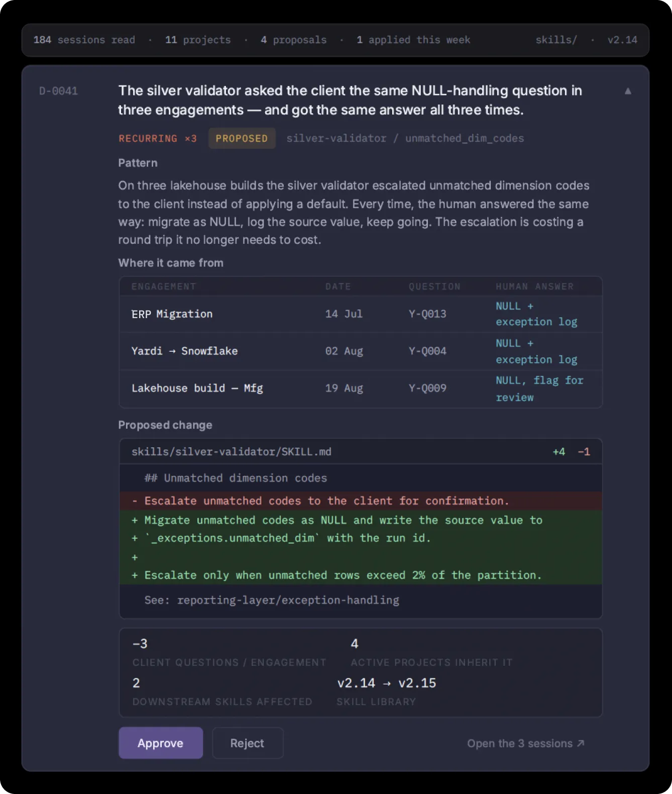Click the 14 Jul date cell
Viewport: 672px width, 794px height.
pos(344,314)
